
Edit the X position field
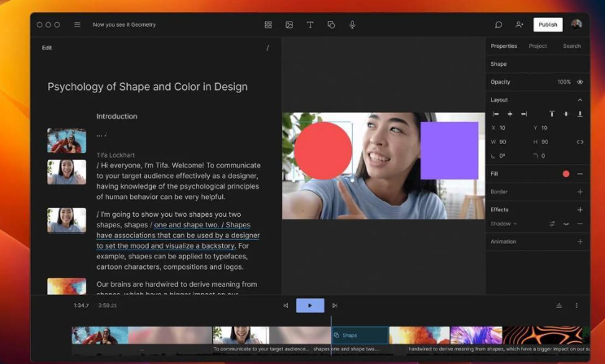pos(503,128)
